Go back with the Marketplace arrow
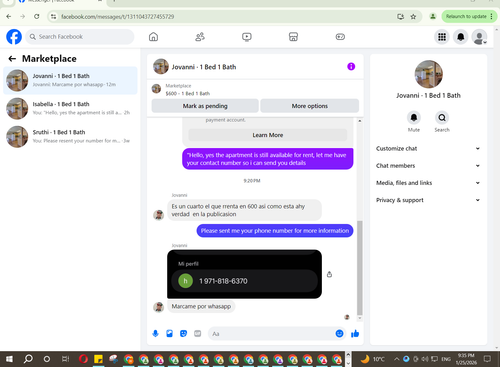500x367 pixels. pos(12,59)
